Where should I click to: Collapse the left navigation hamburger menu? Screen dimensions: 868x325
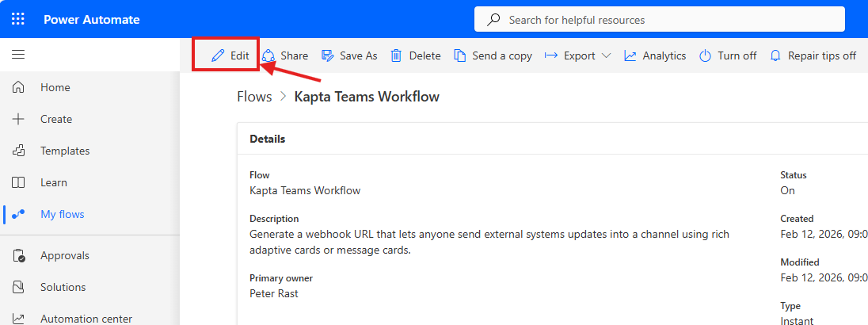18,55
